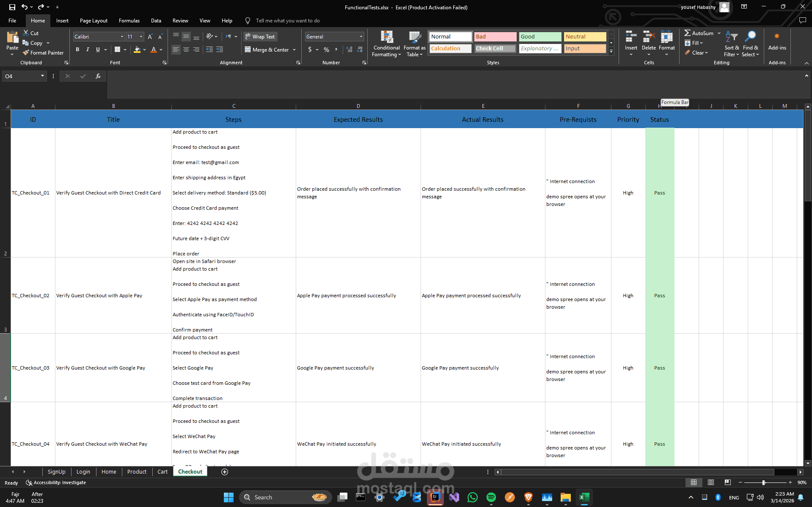Insert function using fx icon
The width and height of the screenshot is (812, 507).
point(98,76)
